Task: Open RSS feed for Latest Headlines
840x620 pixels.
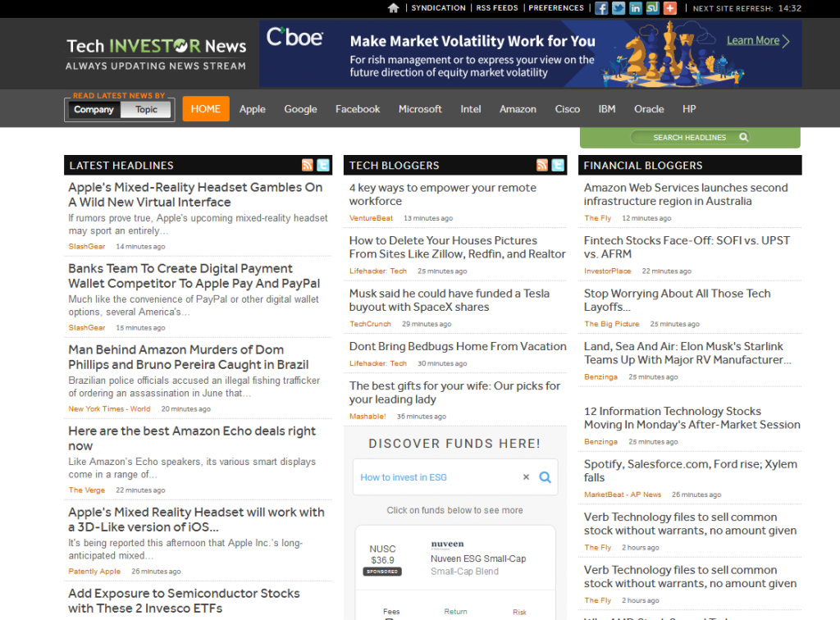Action: (308, 165)
